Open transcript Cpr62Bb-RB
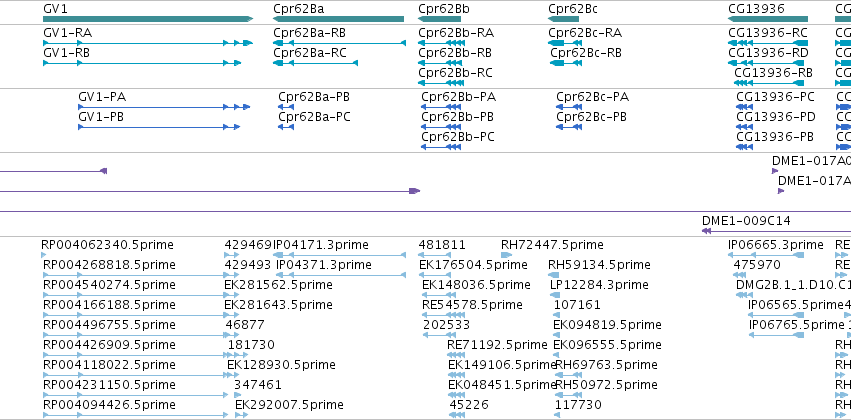851x420 pixels. point(455,53)
